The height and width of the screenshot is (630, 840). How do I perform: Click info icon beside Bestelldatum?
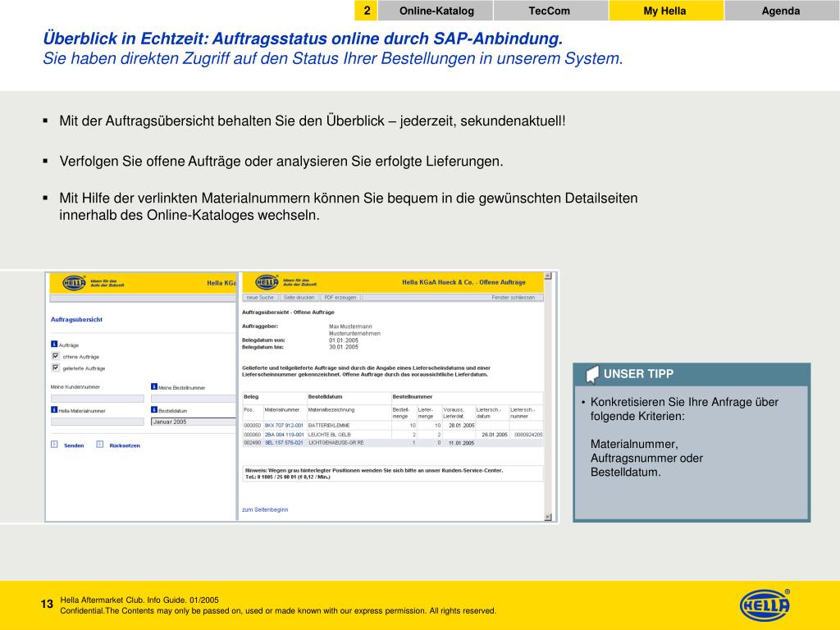coord(153,410)
